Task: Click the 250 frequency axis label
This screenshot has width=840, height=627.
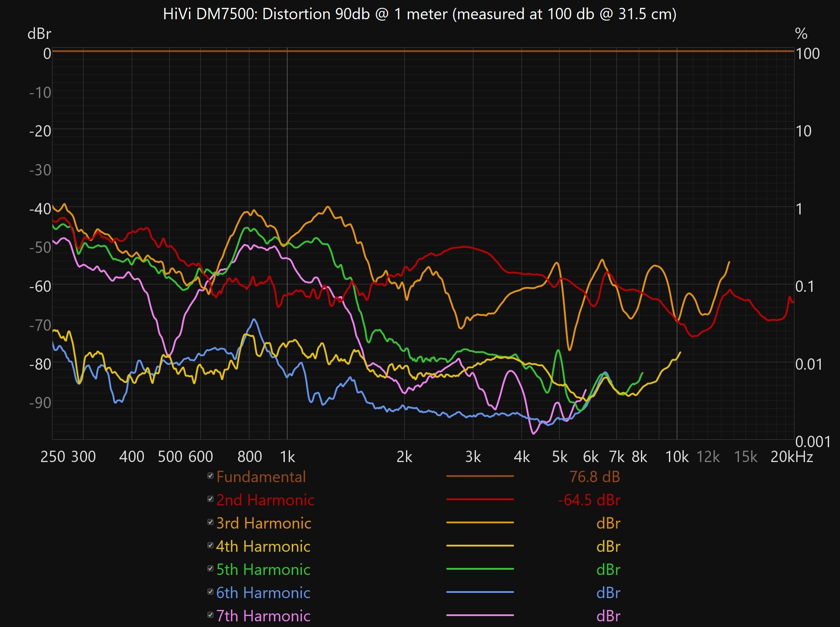Action: [x=53, y=457]
